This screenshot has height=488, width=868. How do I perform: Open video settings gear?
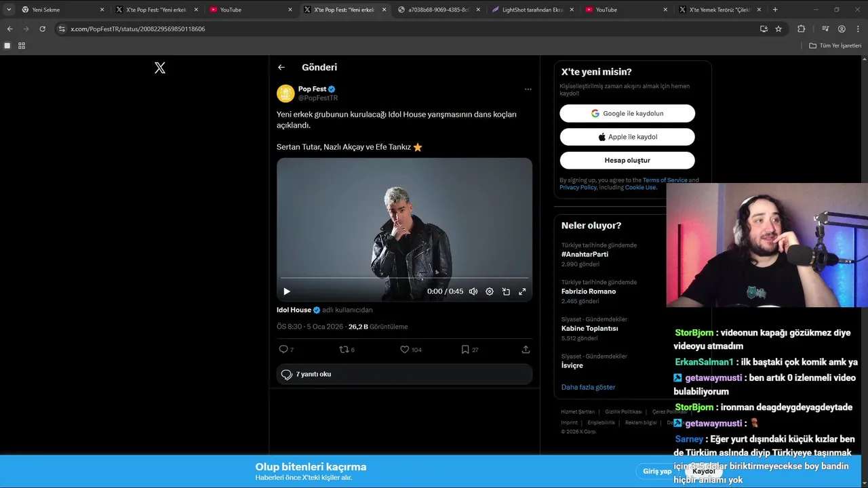(x=490, y=291)
